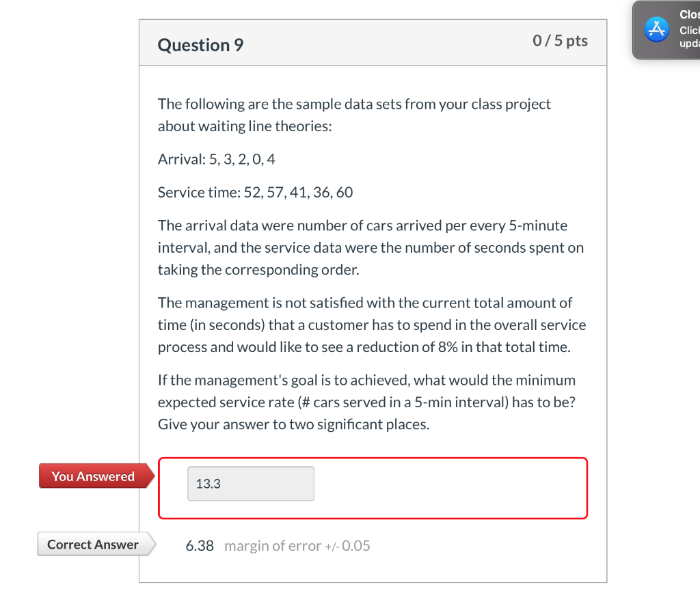700x589 pixels.
Task: Click the paragraph about waiting line theories
Action: coord(354,115)
